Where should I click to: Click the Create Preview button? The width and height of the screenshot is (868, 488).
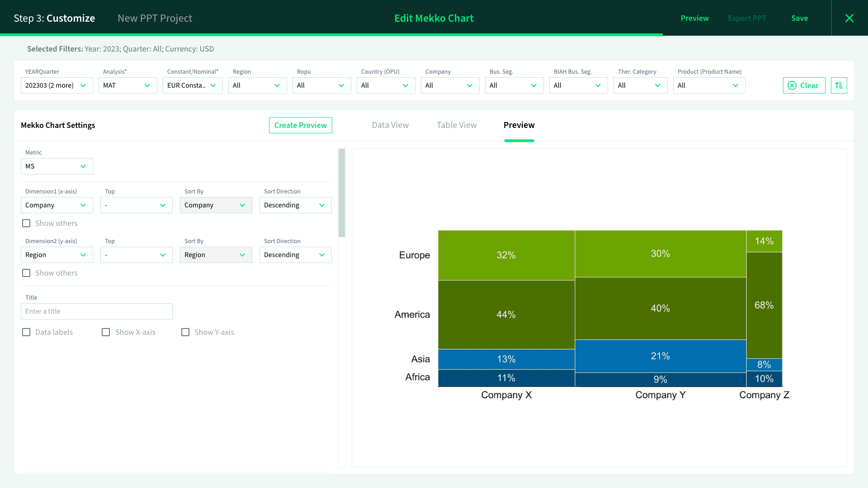[x=300, y=125]
